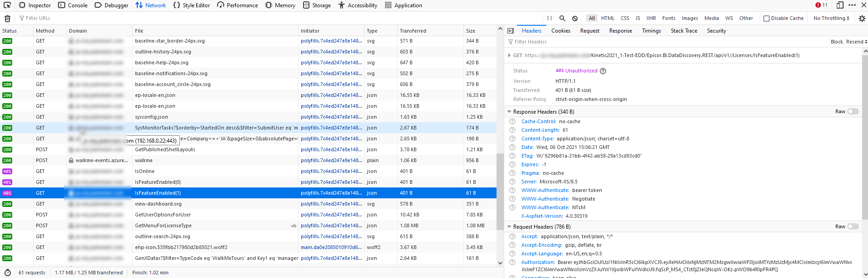Click turtle icon on GetMenuForLicenseType row

(x=294, y=225)
